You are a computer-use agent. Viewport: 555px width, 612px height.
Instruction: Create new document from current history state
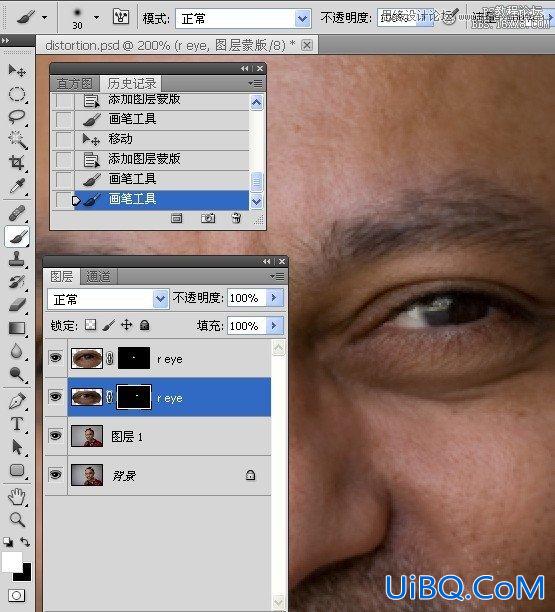(176, 218)
